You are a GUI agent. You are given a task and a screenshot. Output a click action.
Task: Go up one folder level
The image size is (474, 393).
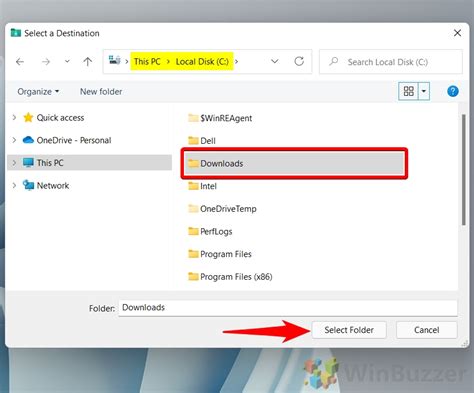click(x=88, y=61)
